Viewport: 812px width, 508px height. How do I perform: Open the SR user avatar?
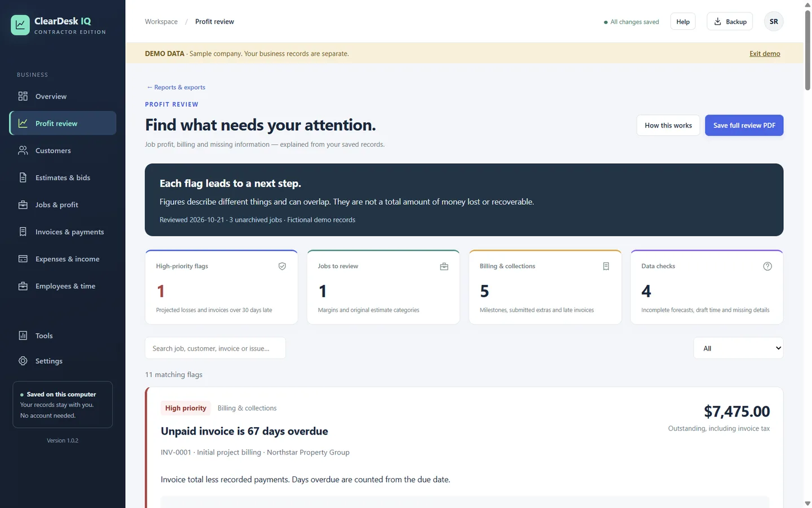click(x=774, y=21)
